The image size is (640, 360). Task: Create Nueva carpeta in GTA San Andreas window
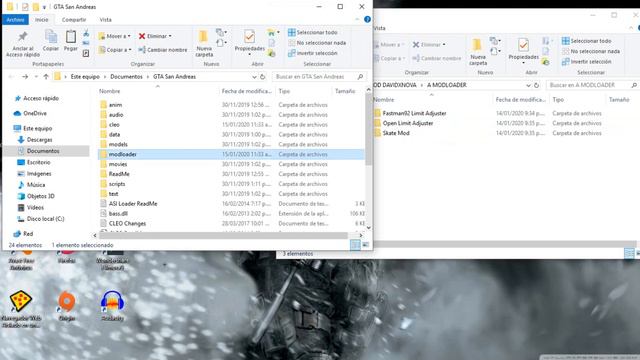(204, 43)
